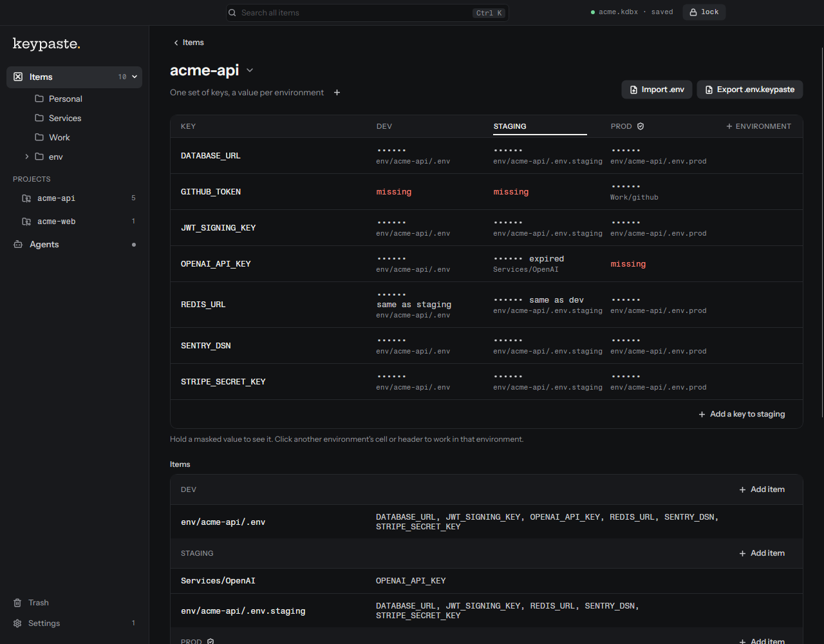824x644 pixels.
Task: Click the Items sidebar box icon
Action: (x=18, y=77)
